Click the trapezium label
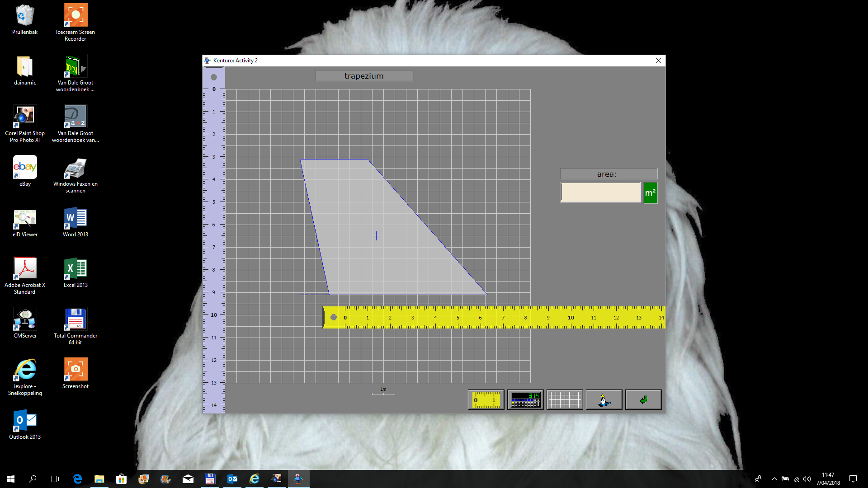Screen dimensions: 868x488 364,76
